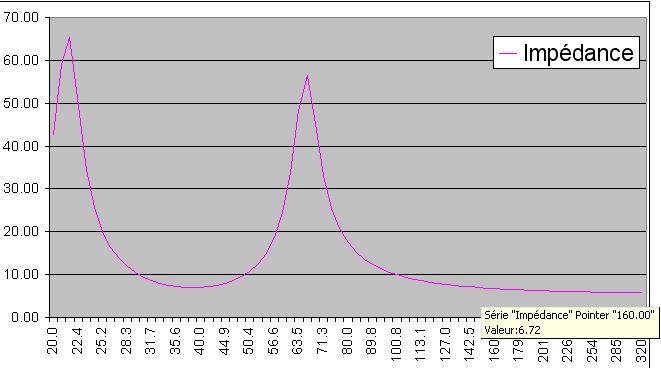Click the 89.8 x-axis label
Image resolution: width=661 pixels, height=368 pixels.
pos(371,341)
